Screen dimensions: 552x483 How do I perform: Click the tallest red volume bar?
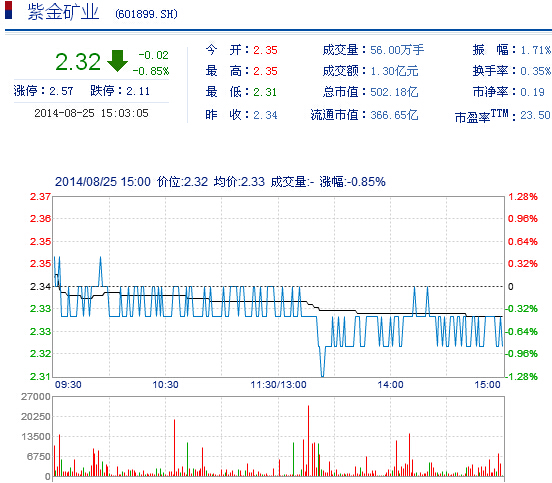[308, 441]
